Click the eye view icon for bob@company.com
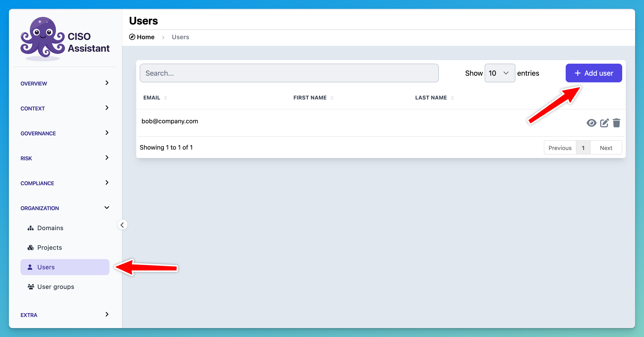The width and height of the screenshot is (644, 337). point(591,123)
